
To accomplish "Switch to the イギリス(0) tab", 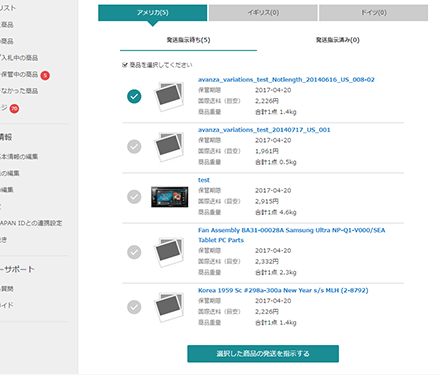I will click(263, 13).
